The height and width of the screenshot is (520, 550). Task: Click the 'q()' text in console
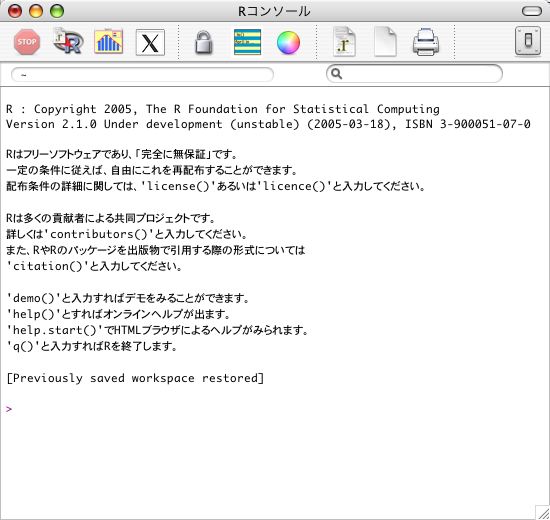point(24,346)
